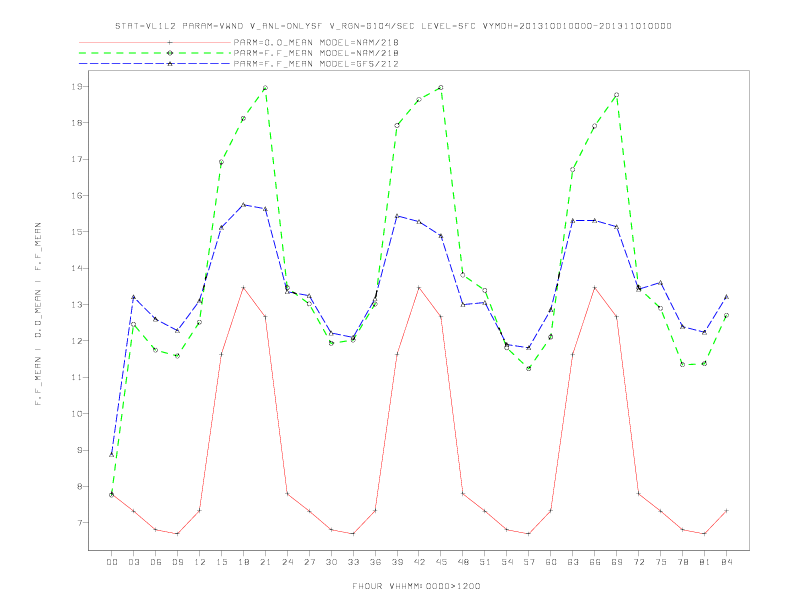This screenshot has height=612, width=792.
Task: Click the x-axis title FHOUR VHHMM=0000>1200
Action: click(416, 586)
